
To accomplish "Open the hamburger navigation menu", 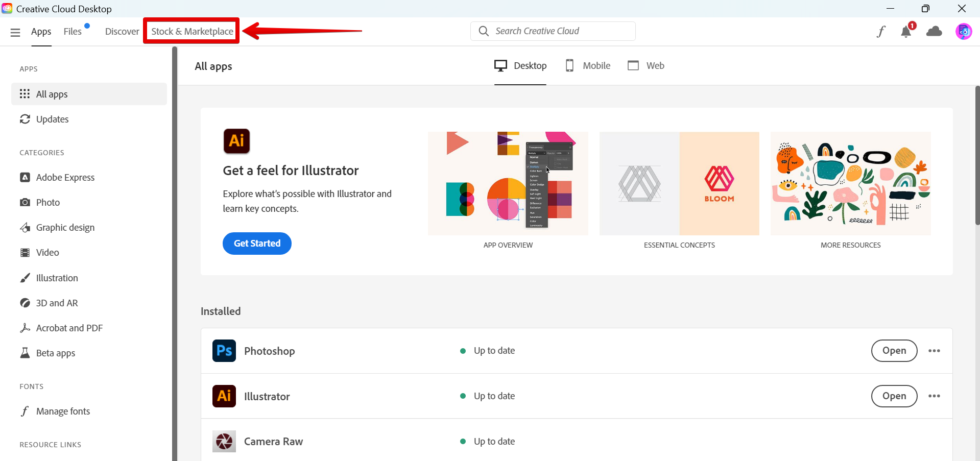I will 15,32.
